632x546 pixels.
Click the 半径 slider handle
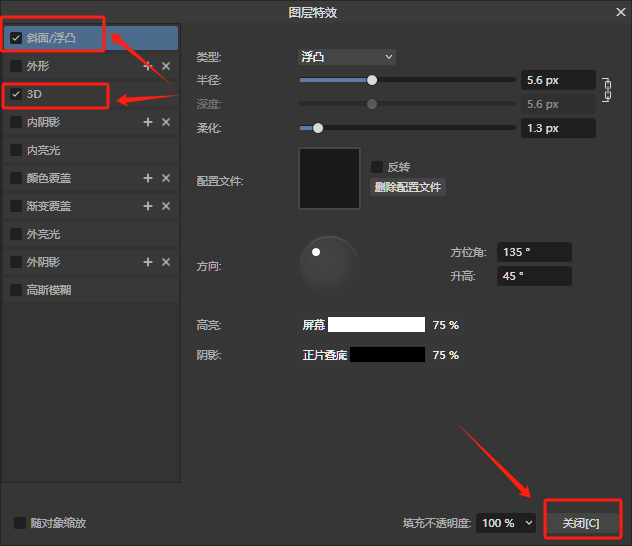(372, 80)
